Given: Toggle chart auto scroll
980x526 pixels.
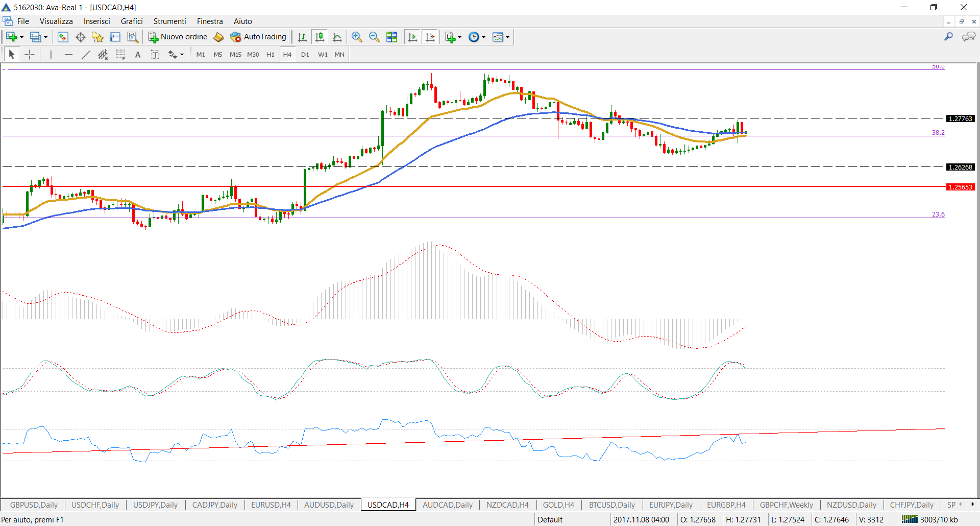Looking at the screenshot, I should click(x=412, y=37).
